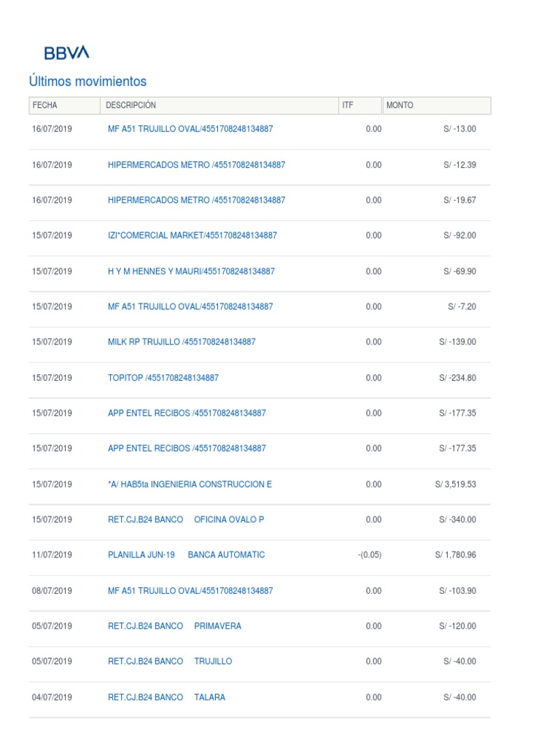Open HIPERMERCADOS METRO transaction of S/ -19.67

(196, 200)
